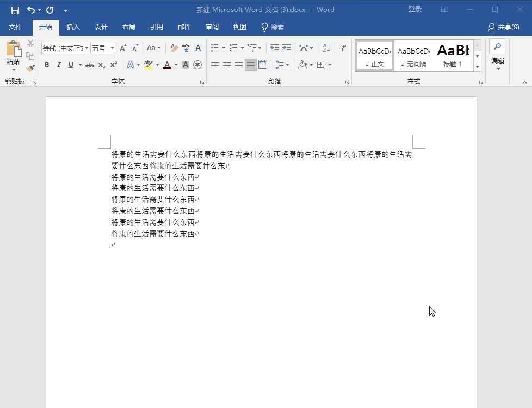Enable Center alignment
Viewport: 532px width, 408px height.
pyautogui.click(x=227, y=65)
